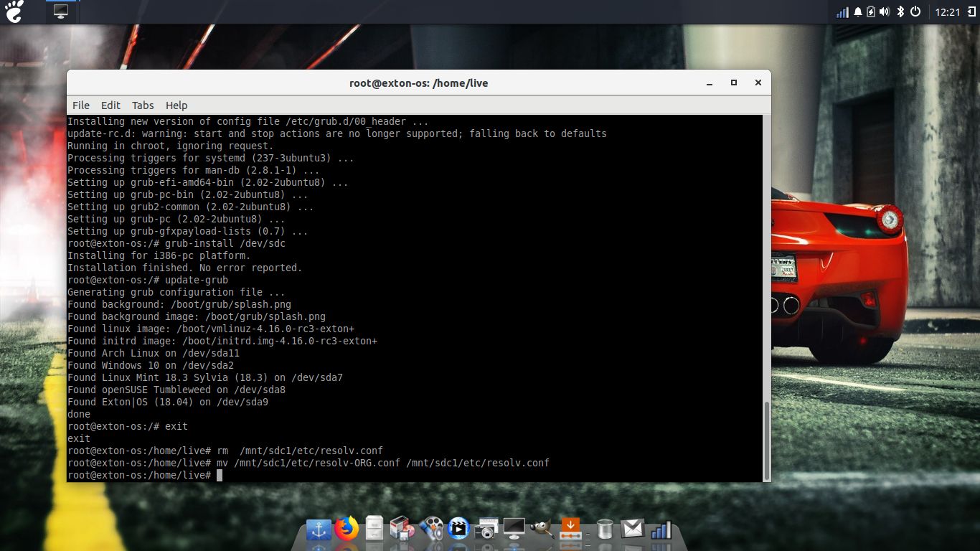This screenshot has width=980, height=551.
Task: Open the trash can in dock
Action: pyautogui.click(x=605, y=529)
